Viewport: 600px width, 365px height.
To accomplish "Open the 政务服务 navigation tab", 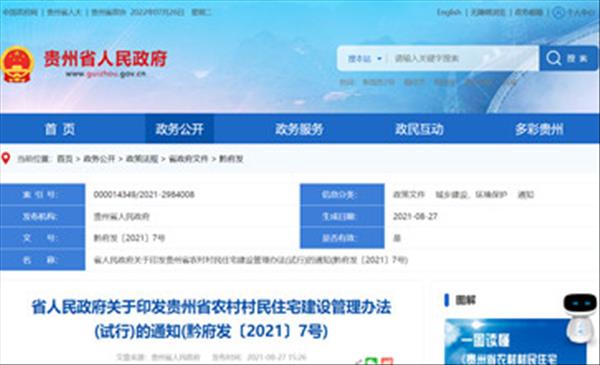I will pos(299,129).
